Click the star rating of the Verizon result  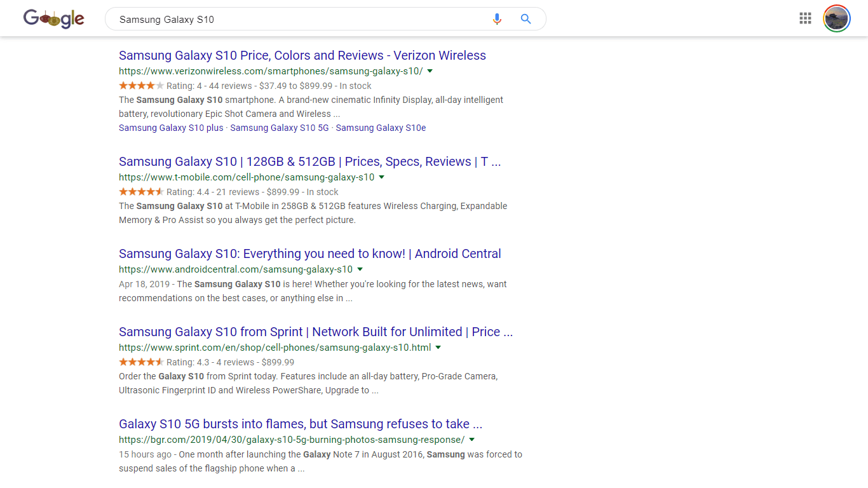141,85
